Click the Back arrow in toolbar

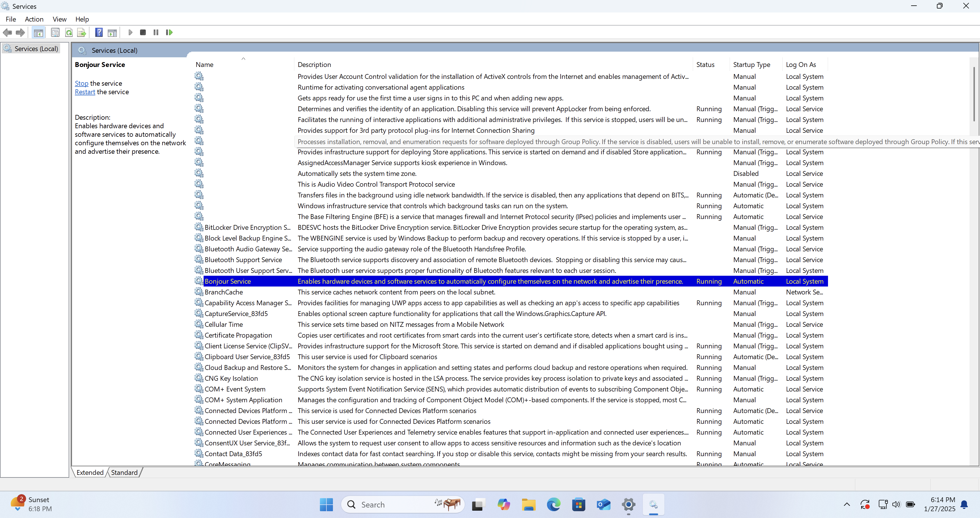click(7, 32)
